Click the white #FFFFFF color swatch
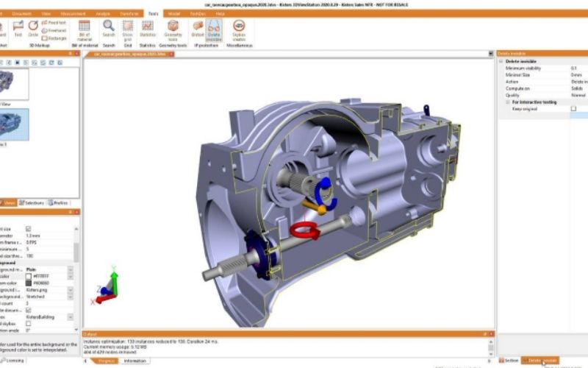 (x=29, y=277)
